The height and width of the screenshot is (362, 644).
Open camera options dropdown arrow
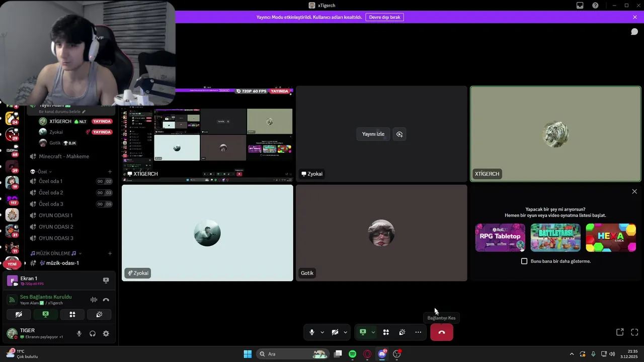345,332
